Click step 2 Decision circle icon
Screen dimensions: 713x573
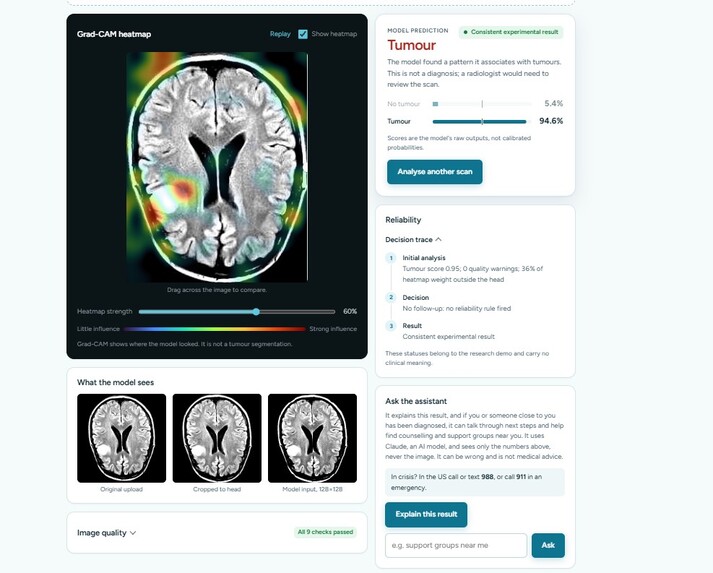(391, 297)
